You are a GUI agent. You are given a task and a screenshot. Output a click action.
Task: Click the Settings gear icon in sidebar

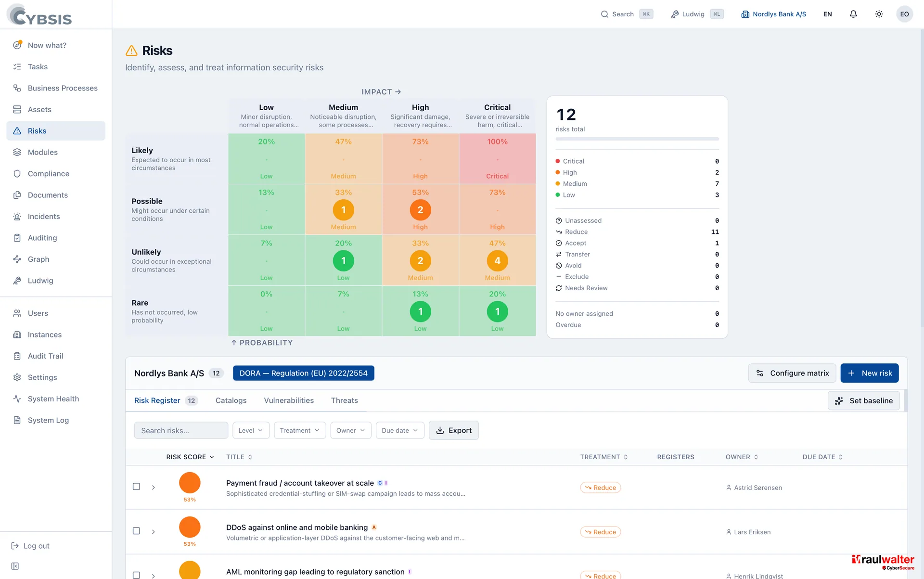[17, 377]
